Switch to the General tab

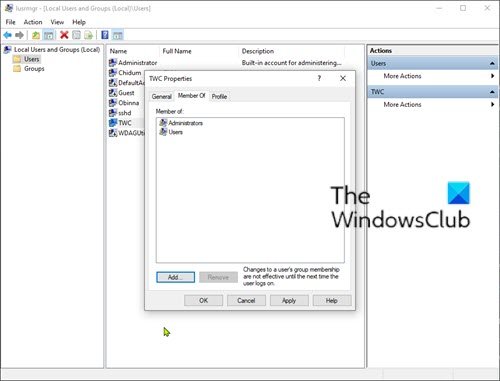coord(162,97)
